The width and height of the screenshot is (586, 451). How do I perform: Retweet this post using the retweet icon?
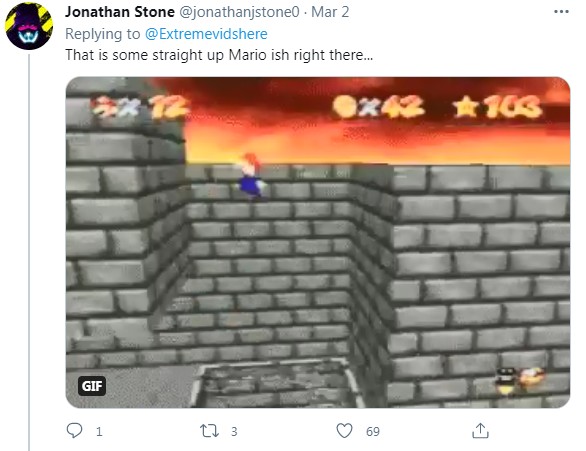click(209, 431)
